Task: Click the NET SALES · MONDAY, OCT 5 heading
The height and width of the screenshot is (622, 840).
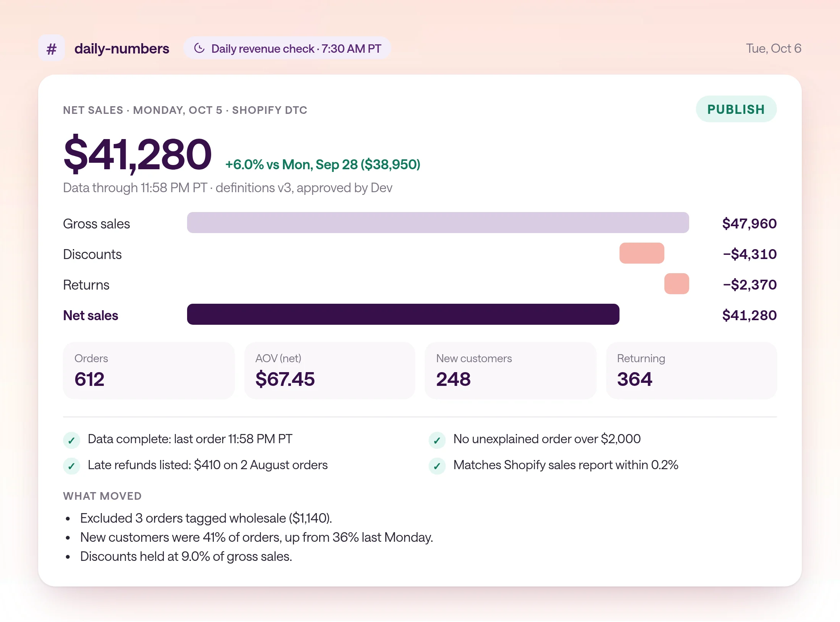Action: point(185,110)
